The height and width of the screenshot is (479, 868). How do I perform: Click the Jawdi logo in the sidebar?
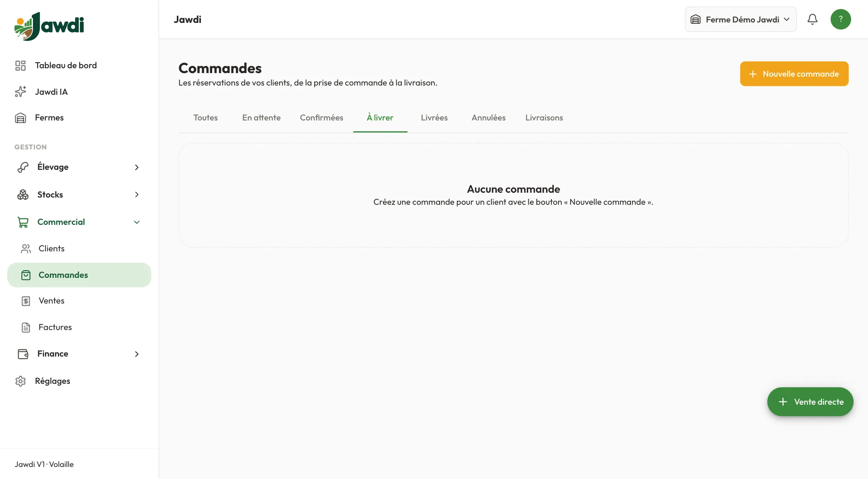(x=49, y=26)
